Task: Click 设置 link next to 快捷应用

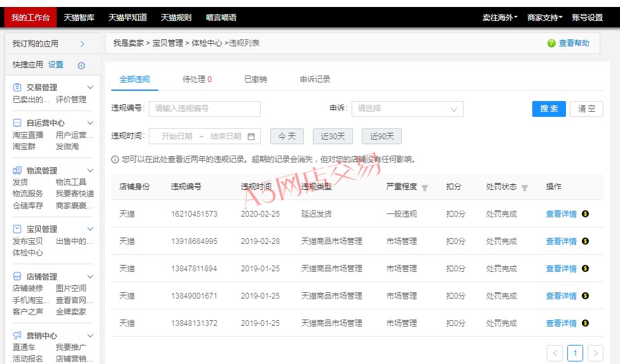Action: point(56,65)
